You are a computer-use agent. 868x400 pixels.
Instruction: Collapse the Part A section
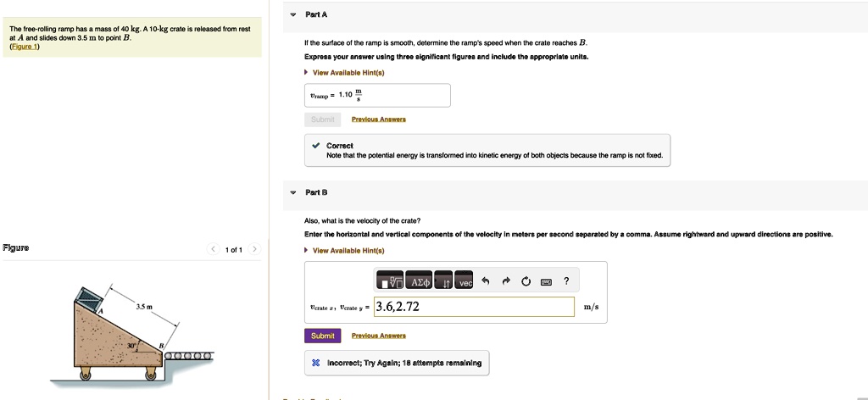(x=293, y=15)
